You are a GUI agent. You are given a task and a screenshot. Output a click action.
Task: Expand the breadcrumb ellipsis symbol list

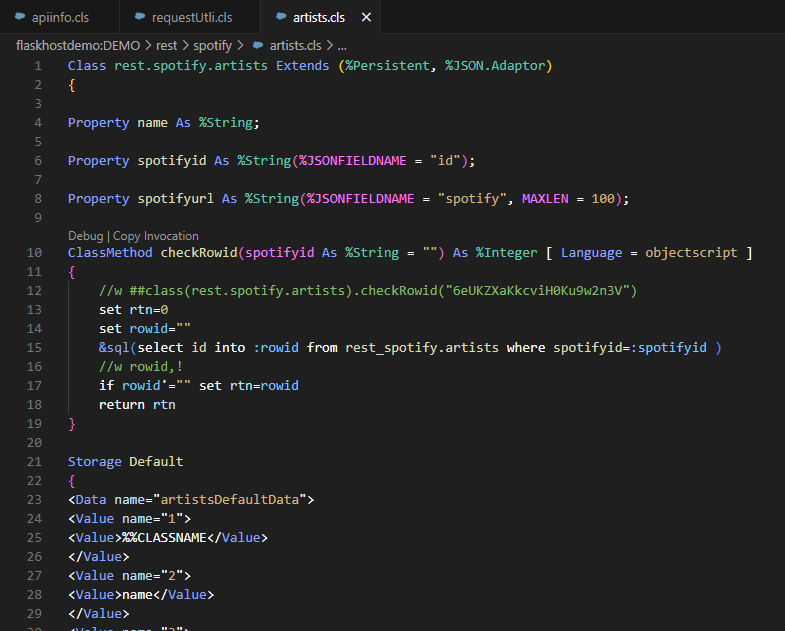342,46
